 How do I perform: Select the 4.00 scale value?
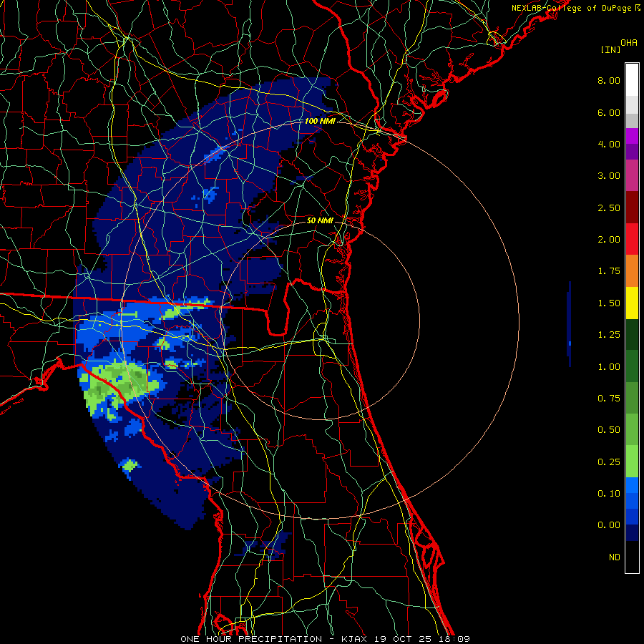tap(609, 144)
